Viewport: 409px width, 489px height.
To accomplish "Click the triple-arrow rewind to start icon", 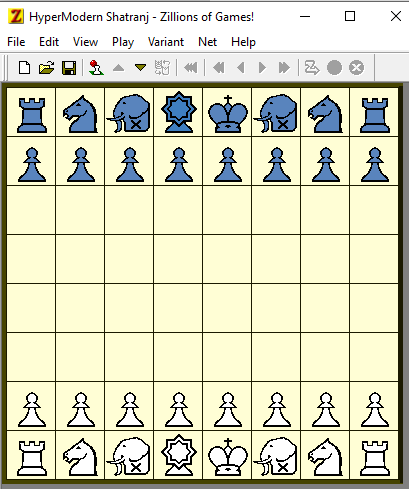I will click(191, 68).
